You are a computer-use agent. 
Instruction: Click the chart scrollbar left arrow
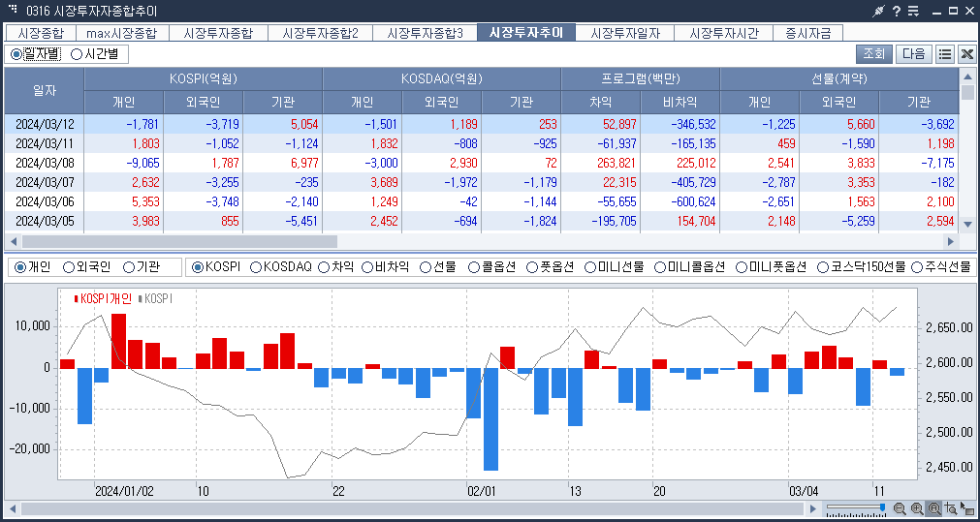coord(12,508)
